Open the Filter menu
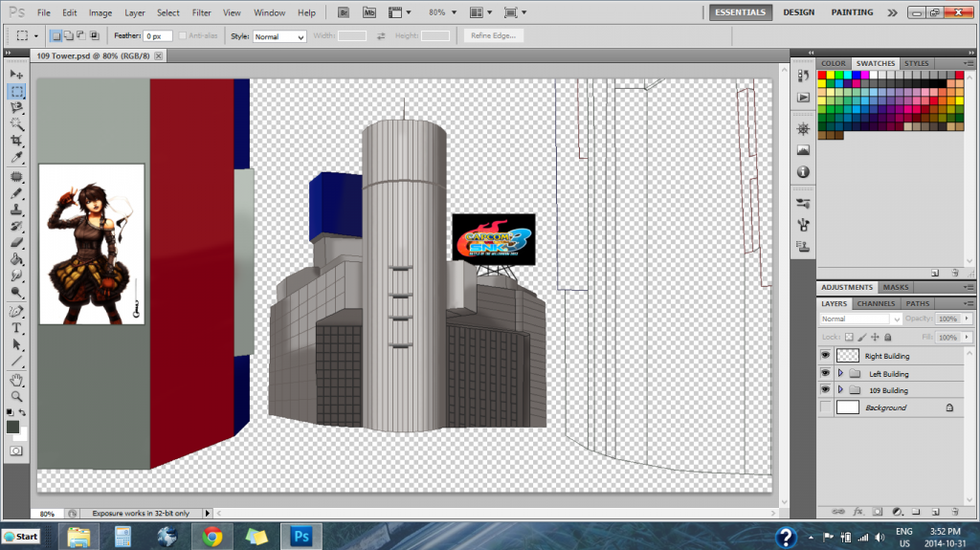The image size is (980, 550). [202, 12]
